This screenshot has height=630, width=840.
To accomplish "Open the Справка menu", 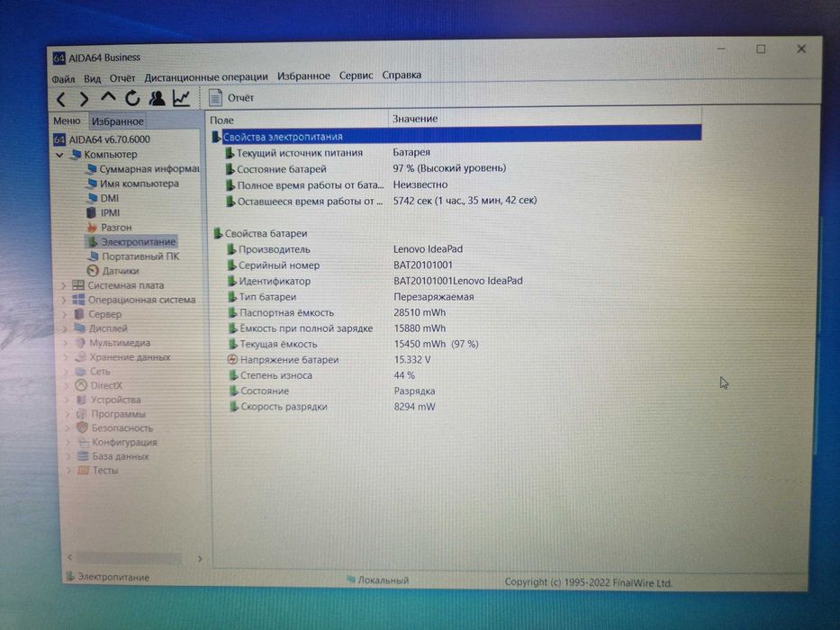I will pyautogui.click(x=402, y=75).
